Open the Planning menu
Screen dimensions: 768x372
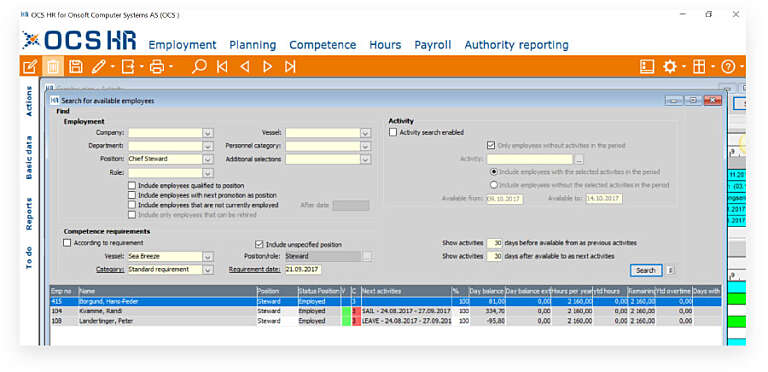253,45
